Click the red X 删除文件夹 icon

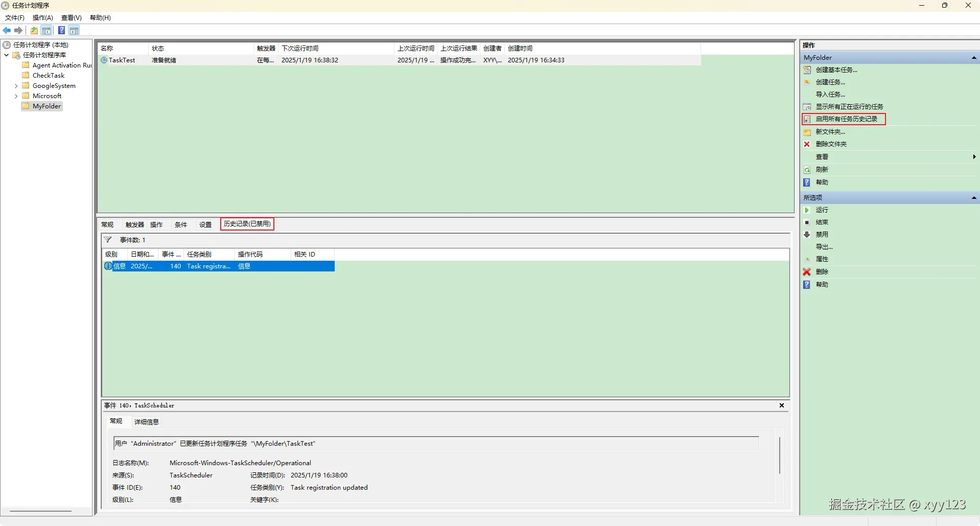[807, 144]
